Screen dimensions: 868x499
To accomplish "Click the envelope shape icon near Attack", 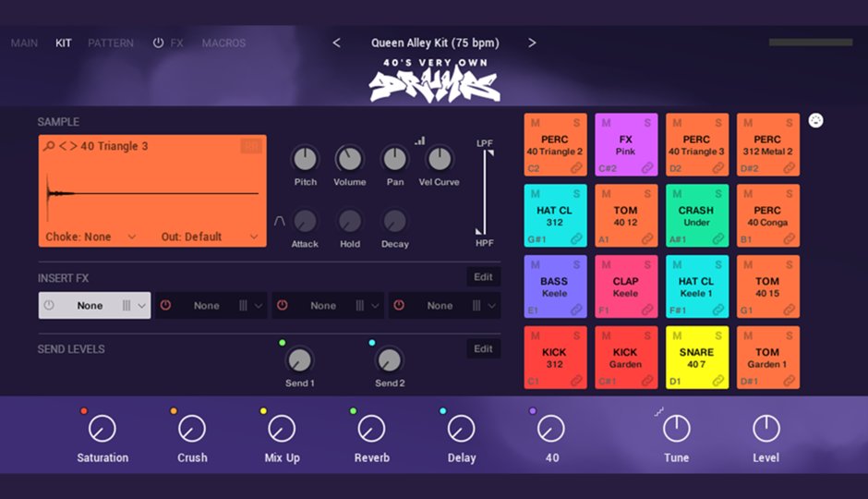I will click(280, 220).
